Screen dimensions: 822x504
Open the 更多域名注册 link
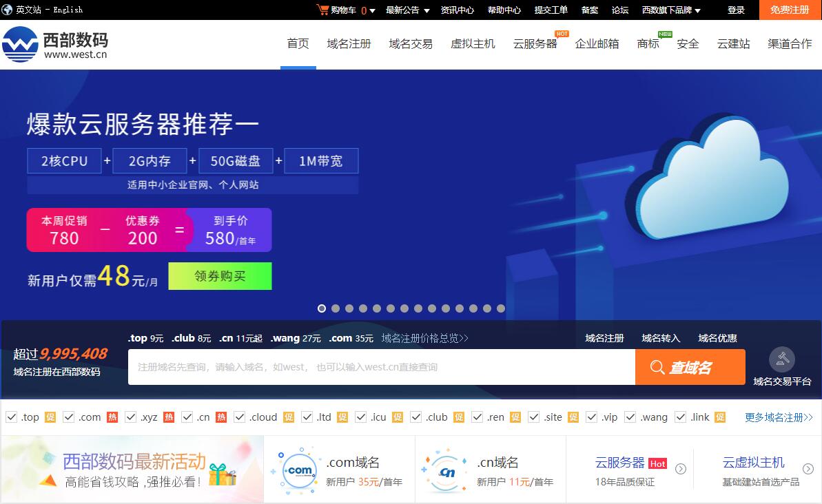tap(777, 417)
